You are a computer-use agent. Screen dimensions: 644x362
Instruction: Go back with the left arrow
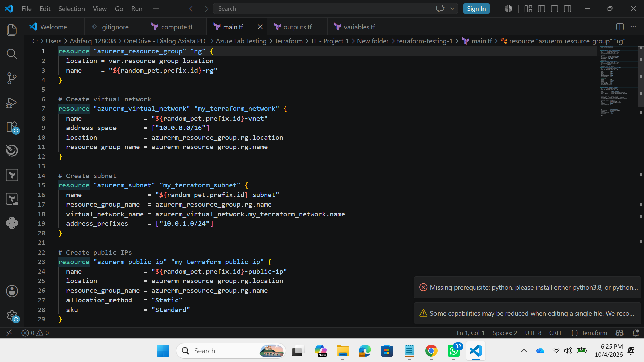click(192, 9)
